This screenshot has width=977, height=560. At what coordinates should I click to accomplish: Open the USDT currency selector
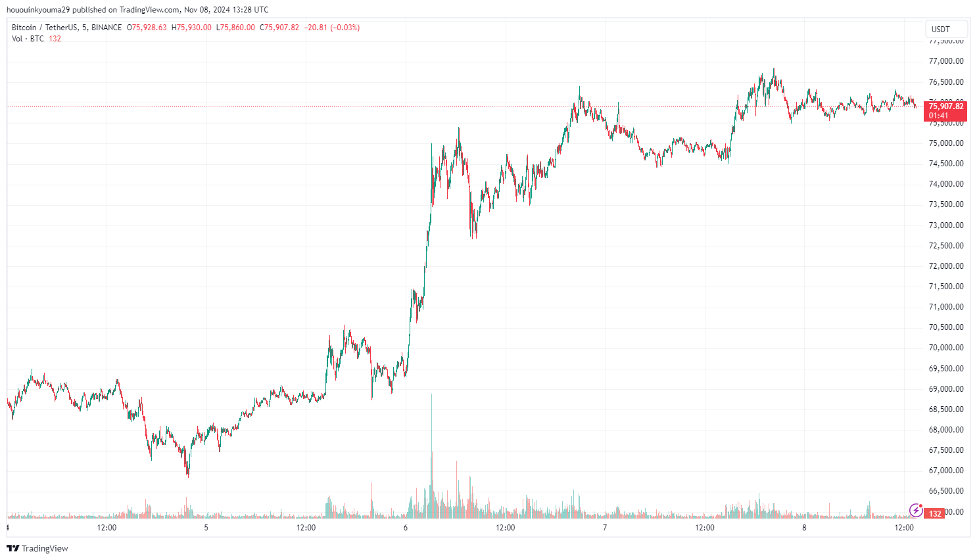(947, 29)
